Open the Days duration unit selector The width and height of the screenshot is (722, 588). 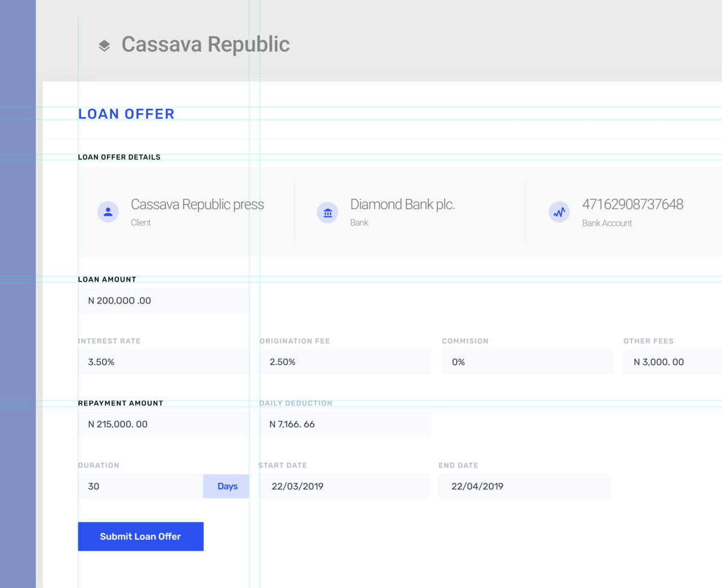(x=227, y=486)
